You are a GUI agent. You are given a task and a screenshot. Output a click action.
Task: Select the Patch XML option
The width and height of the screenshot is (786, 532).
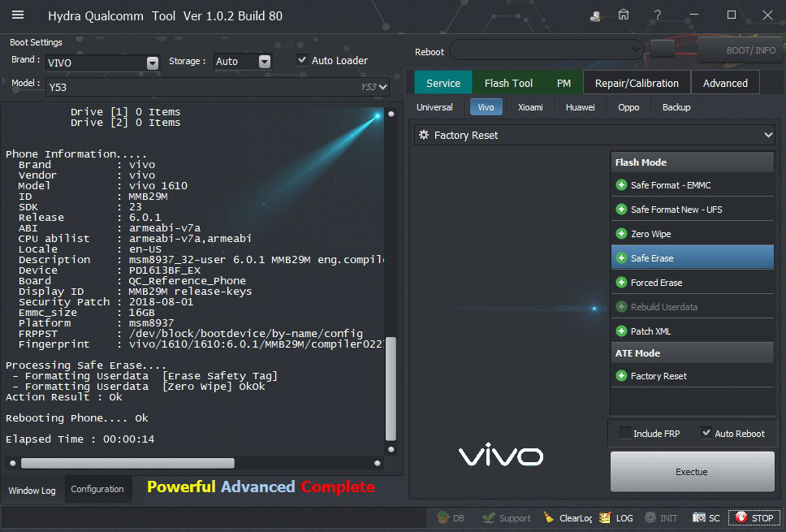coord(693,331)
